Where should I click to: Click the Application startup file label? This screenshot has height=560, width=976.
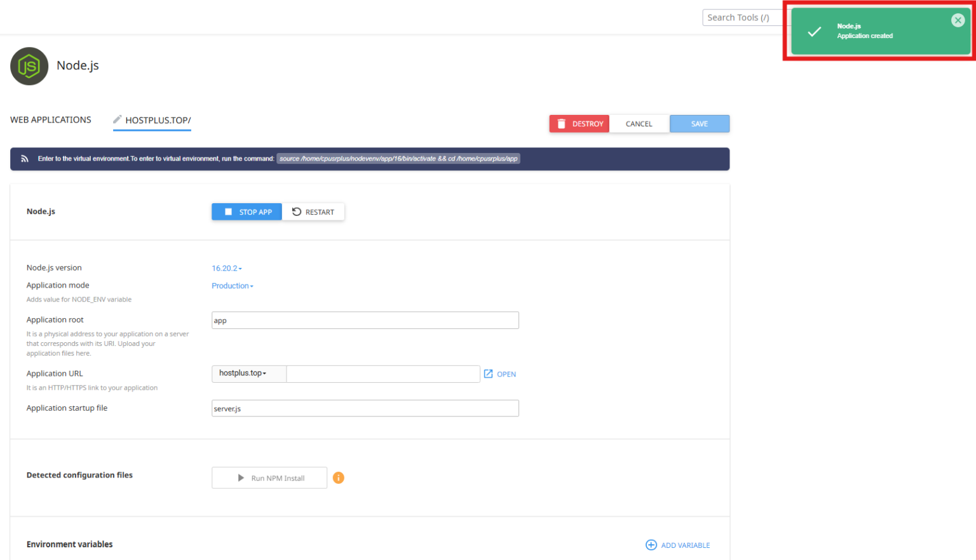coord(67,408)
